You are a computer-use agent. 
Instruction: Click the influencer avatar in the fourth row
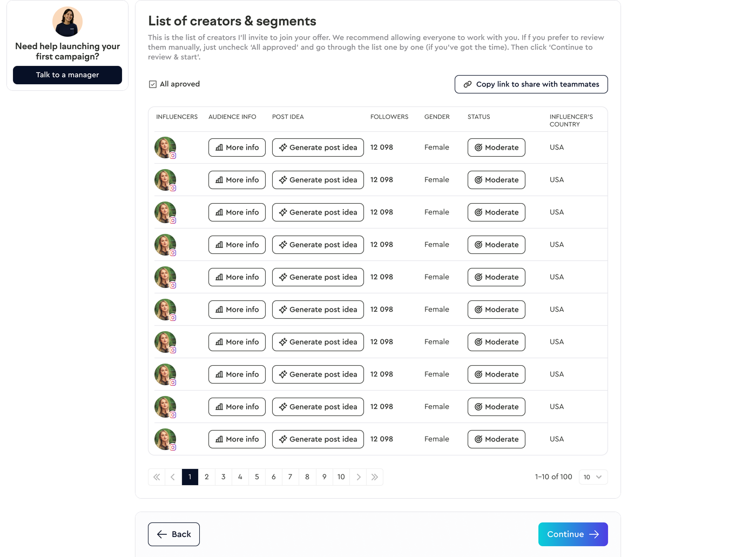(165, 244)
